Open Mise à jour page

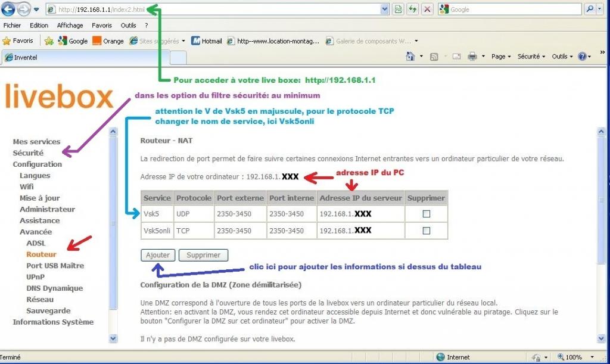(40, 198)
